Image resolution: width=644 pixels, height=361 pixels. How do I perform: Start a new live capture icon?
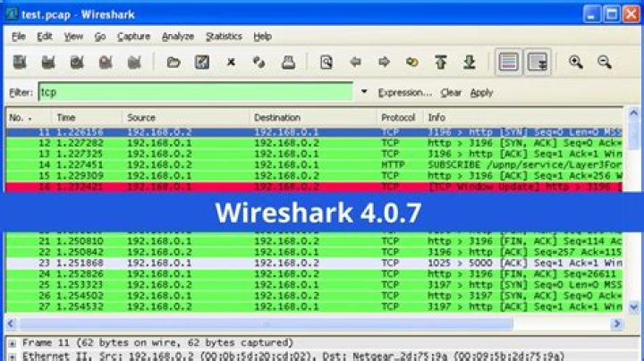click(77, 63)
